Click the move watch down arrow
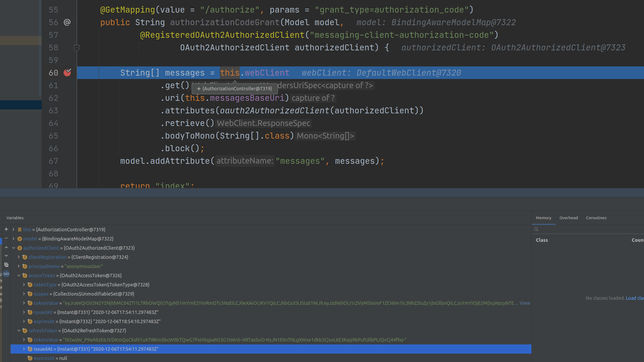 click(x=6, y=256)
